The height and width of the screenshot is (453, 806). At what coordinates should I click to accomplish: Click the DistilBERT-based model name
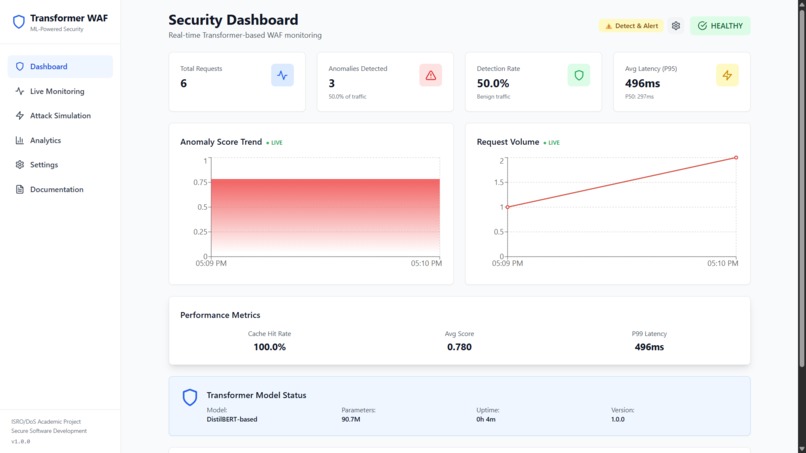click(232, 419)
